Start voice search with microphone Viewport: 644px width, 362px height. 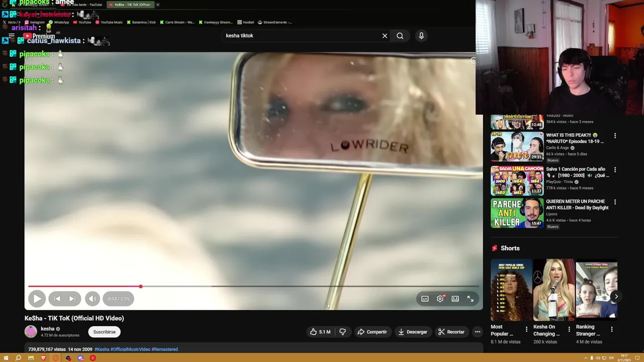pos(422,36)
